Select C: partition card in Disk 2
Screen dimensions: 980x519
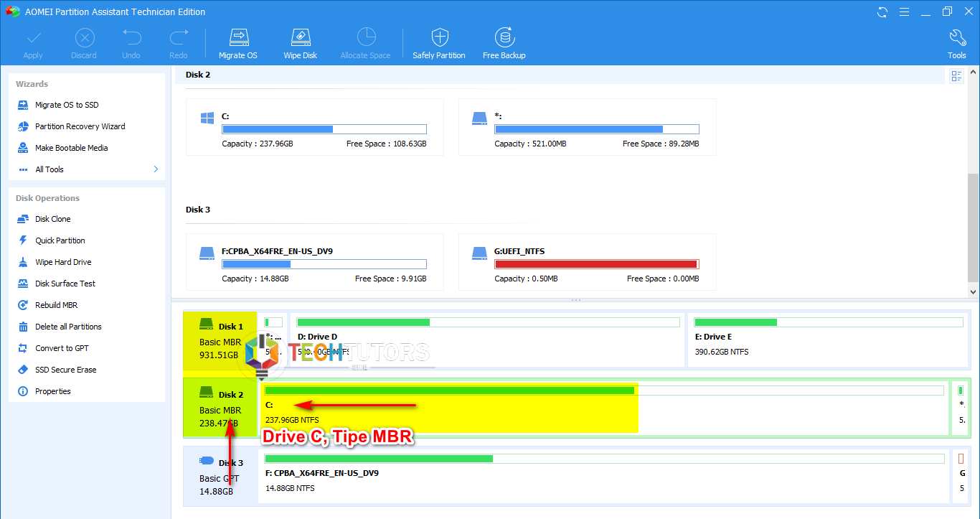click(x=315, y=127)
